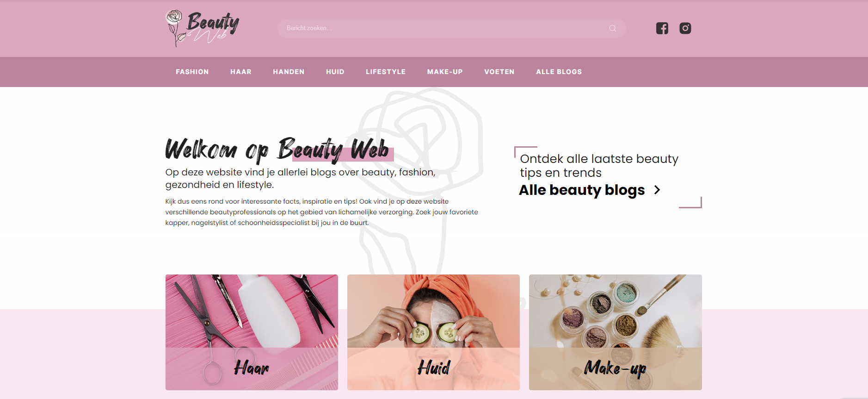Click the Beauty Web rose logo
Screen dimensions: 868x399
tap(202, 28)
